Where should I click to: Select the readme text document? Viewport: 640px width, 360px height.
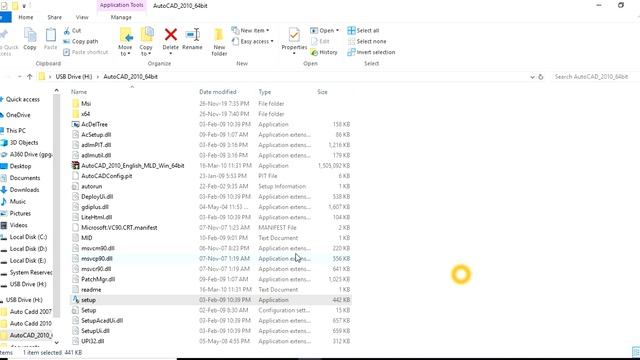[x=211, y=289]
